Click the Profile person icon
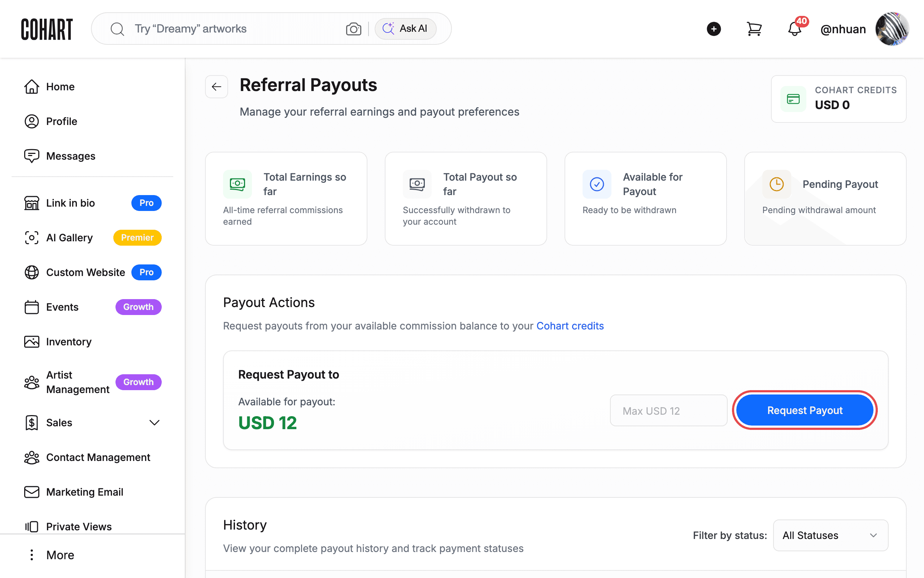Screen dimensions: 924x578 tap(32, 122)
